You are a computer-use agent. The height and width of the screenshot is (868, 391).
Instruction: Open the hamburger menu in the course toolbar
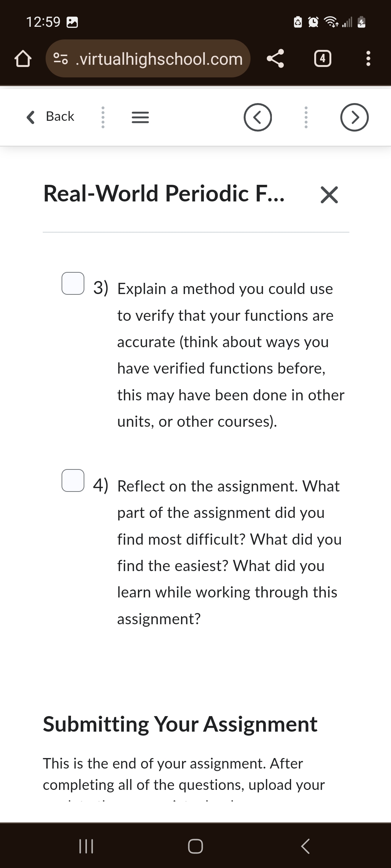click(x=140, y=117)
